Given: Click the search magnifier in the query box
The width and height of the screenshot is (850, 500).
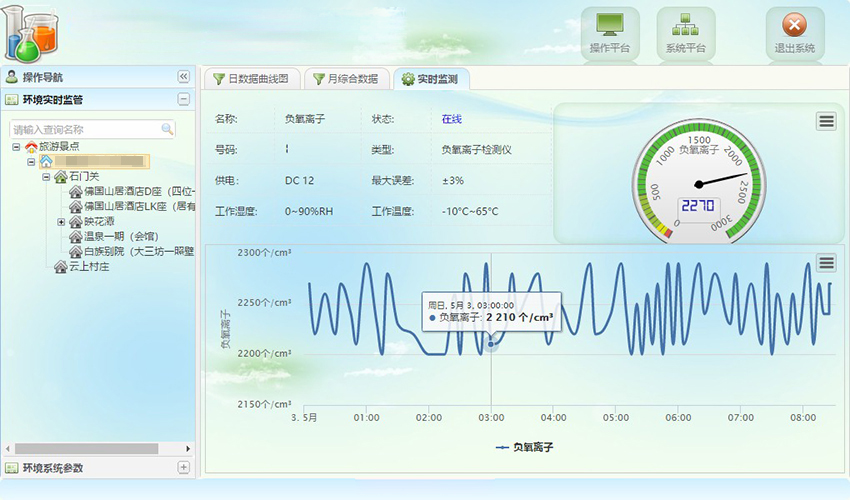Looking at the screenshot, I should 167,129.
